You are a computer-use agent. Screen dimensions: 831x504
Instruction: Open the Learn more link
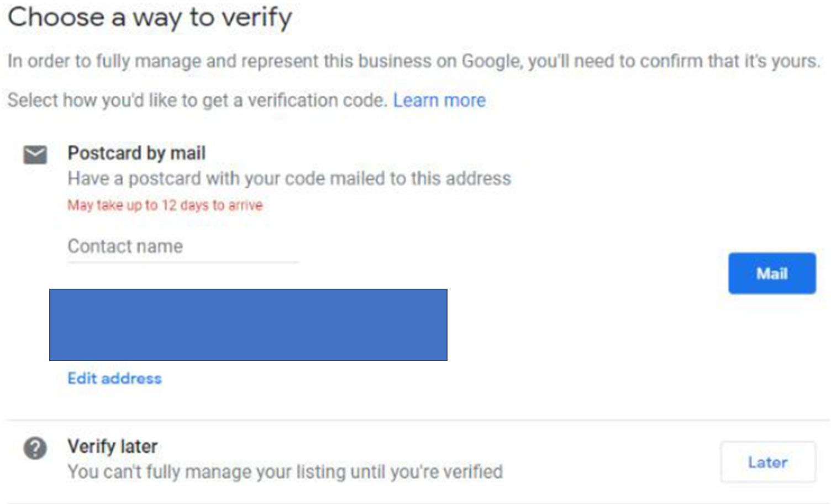[x=439, y=100]
